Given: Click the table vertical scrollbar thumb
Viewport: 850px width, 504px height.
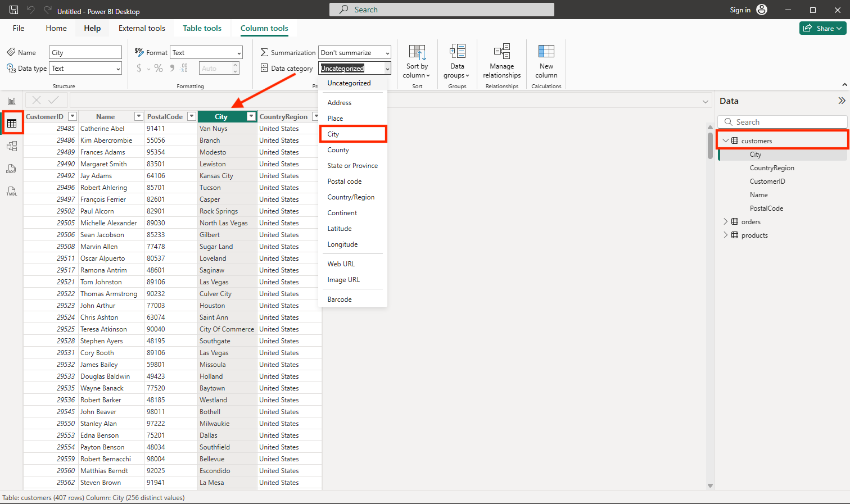Looking at the screenshot, I should 710,146.
